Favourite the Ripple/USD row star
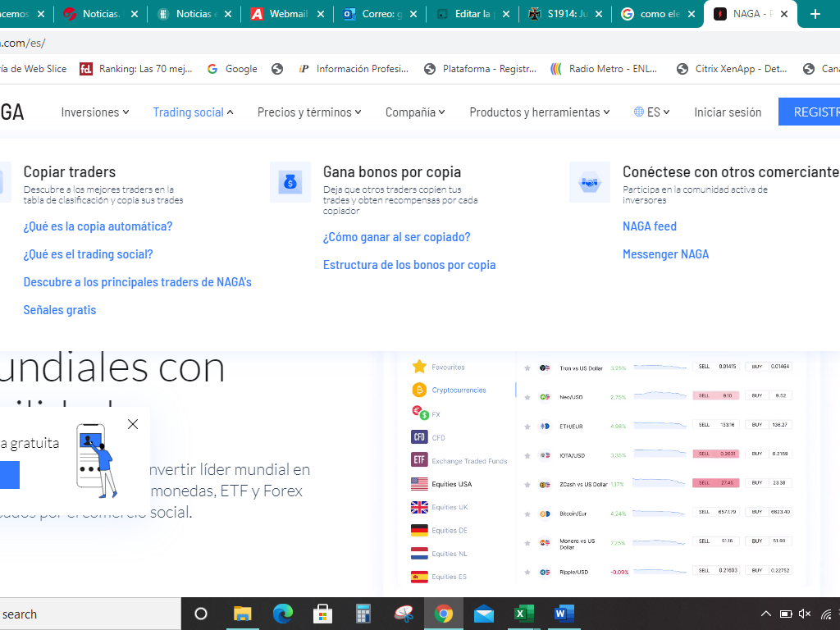This screenshot has width=840, height=630. [527, 572]
